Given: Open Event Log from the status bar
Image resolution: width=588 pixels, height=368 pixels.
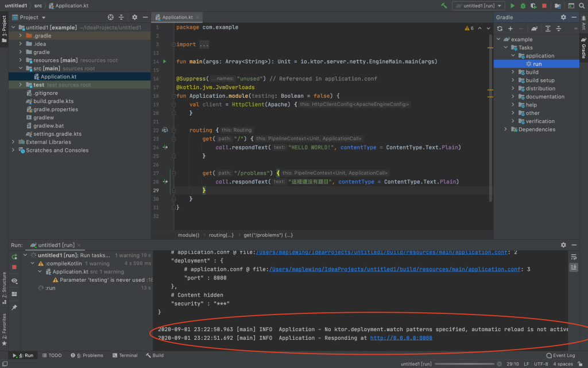Looking at the screenshot, I should pyautogui.click(x=560, y=355).
